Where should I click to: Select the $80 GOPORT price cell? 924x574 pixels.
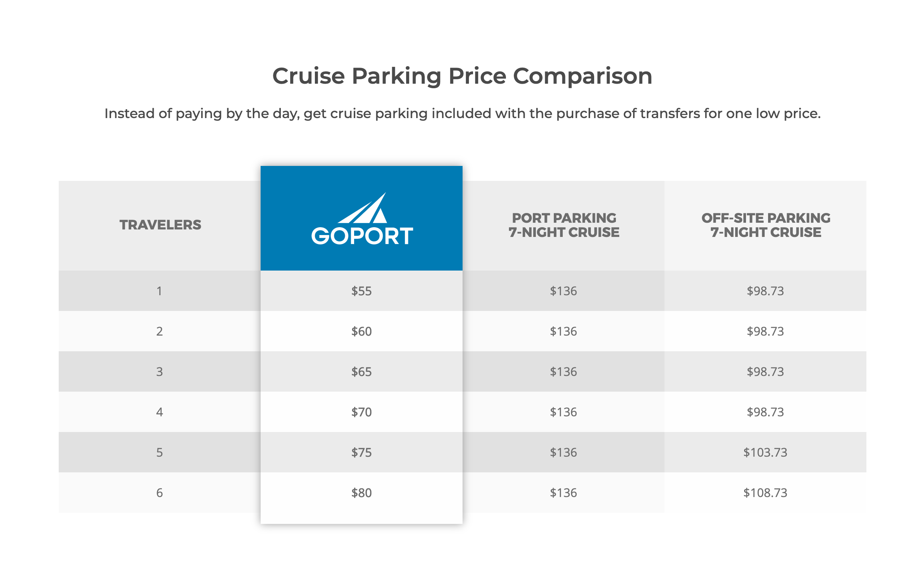(x=361, y=493)
